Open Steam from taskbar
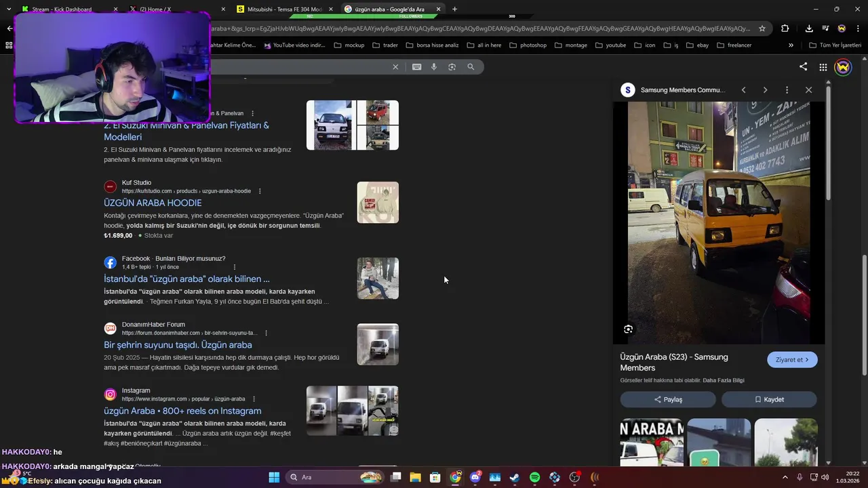 [515, 477]
